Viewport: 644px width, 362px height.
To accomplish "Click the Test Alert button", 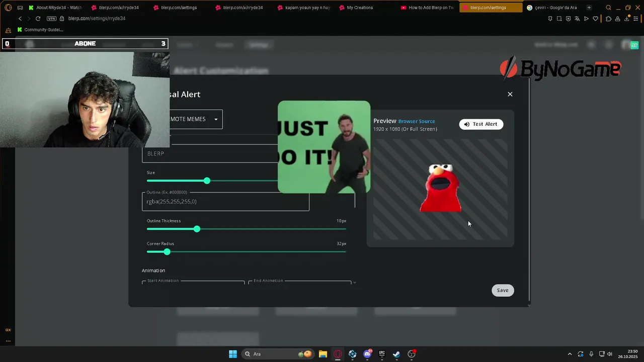I will point(481,124).
